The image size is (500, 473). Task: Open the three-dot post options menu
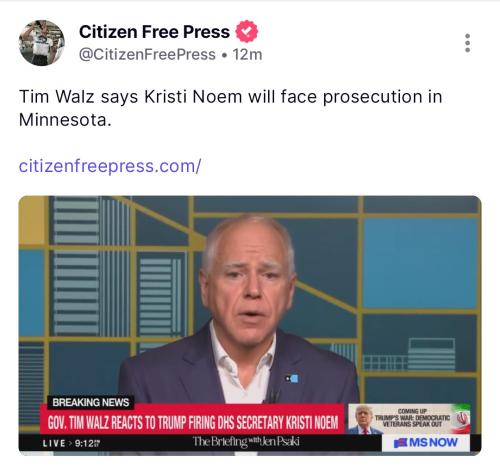click(x=467, y=43)
